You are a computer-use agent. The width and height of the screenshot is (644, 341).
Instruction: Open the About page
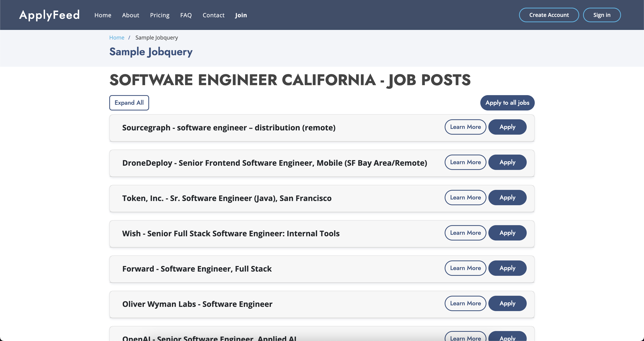point(131,15)
